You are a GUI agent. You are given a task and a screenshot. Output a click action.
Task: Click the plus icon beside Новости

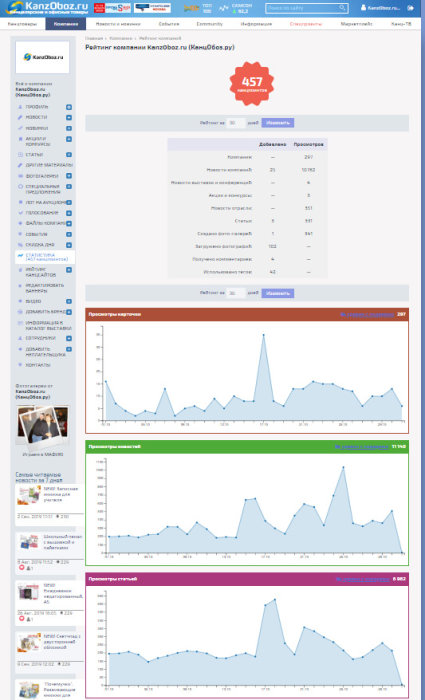tap(69, 117)
